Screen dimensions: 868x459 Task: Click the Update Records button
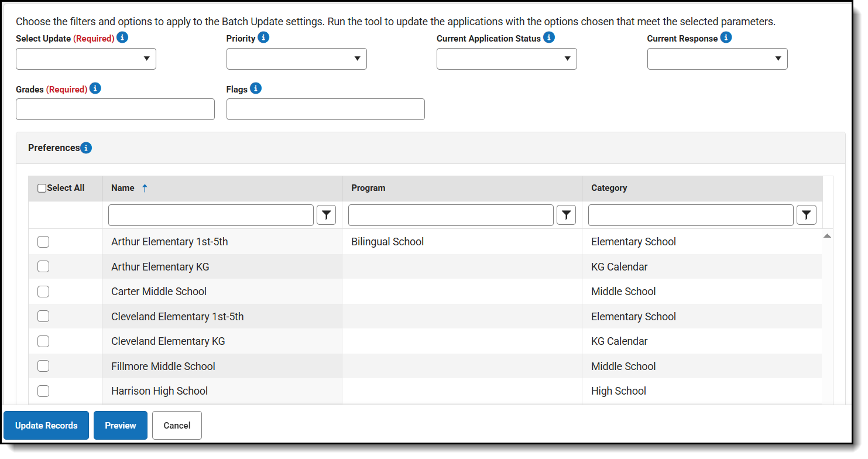[46, 426]
